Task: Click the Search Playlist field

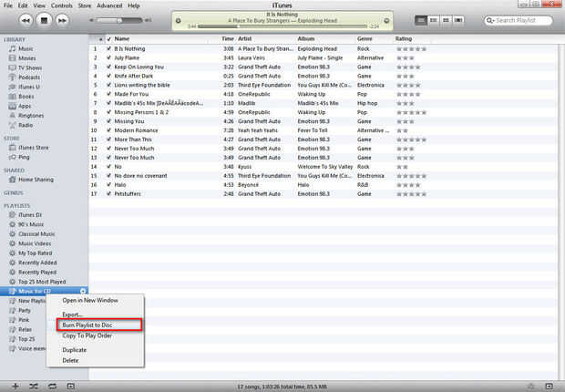Action: pyautogui.click(x=518, y=21)
